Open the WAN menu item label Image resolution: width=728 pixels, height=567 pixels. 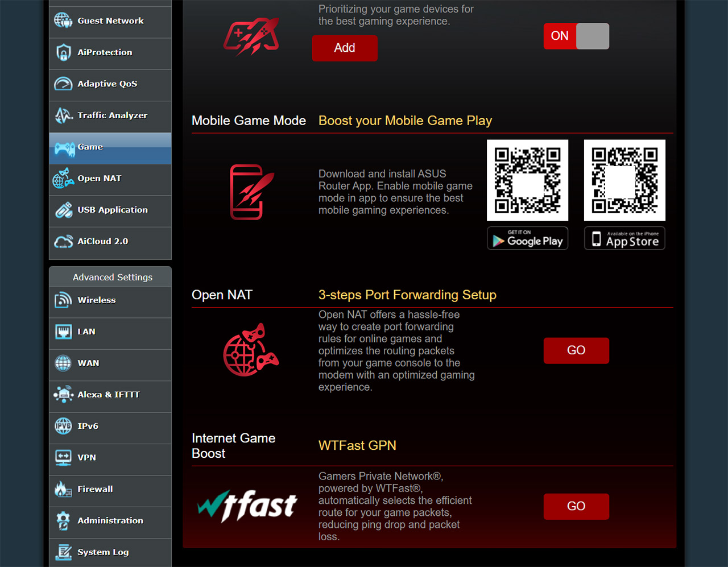tap(88, 363)
